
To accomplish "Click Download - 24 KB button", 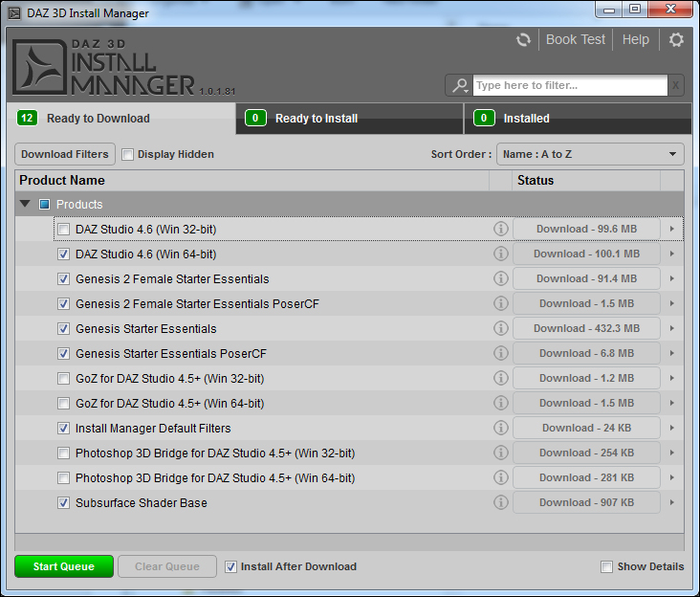I will pyautogui.click(x=586, y=428).
